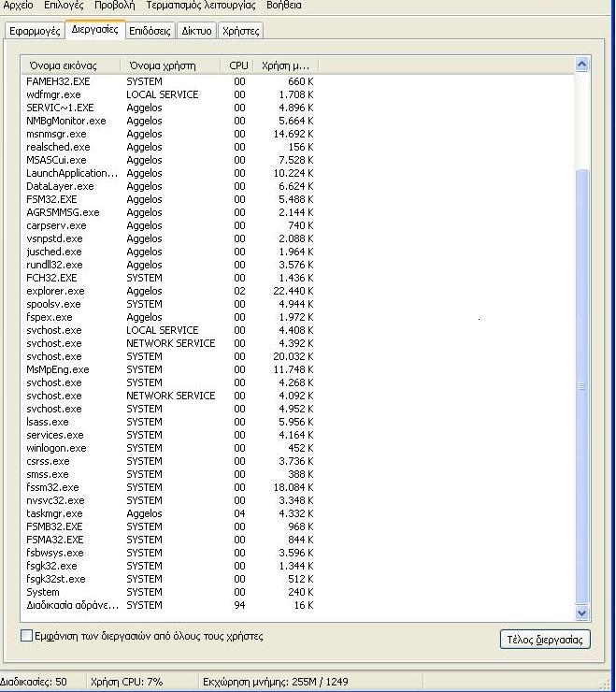Select the Διαδικασία αδράνε... idle process
This screenshot has width=616, height=692.
click(169, 606)
